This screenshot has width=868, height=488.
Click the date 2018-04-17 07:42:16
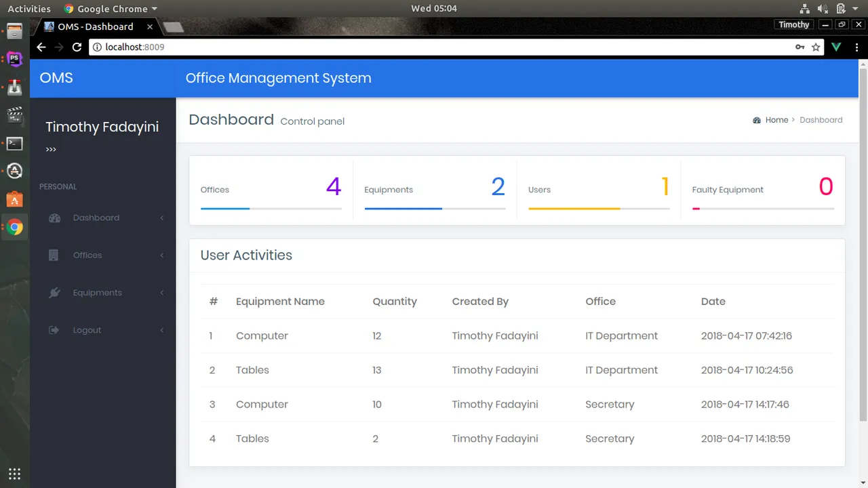point(747,335)
